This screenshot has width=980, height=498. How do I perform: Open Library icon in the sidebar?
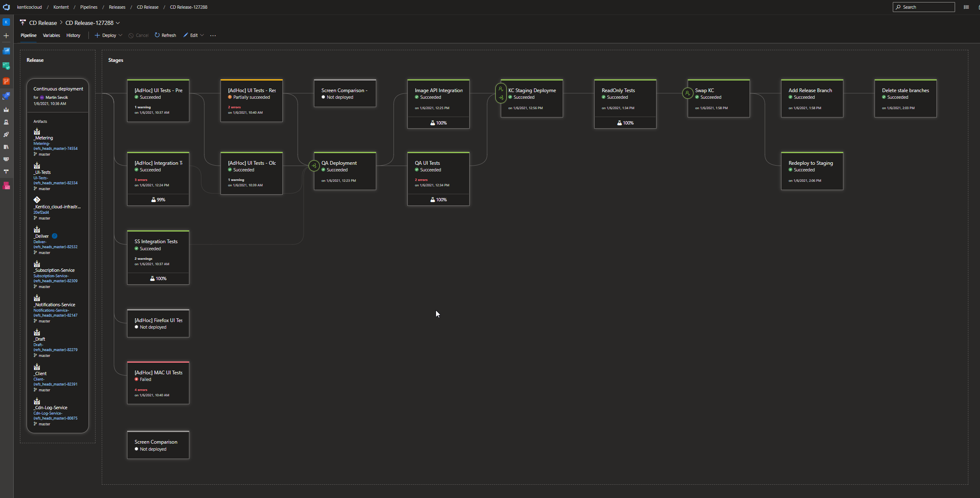pos(6,147)
